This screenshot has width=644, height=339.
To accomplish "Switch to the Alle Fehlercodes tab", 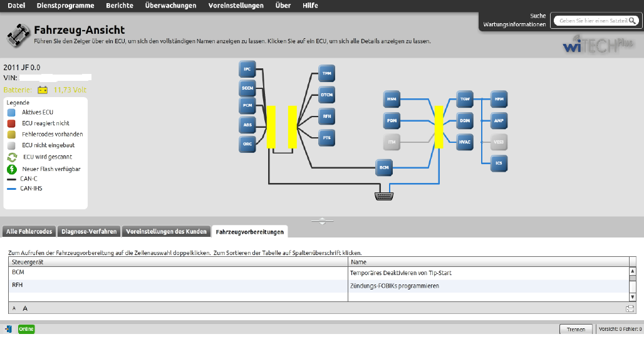I will point(29,231).
